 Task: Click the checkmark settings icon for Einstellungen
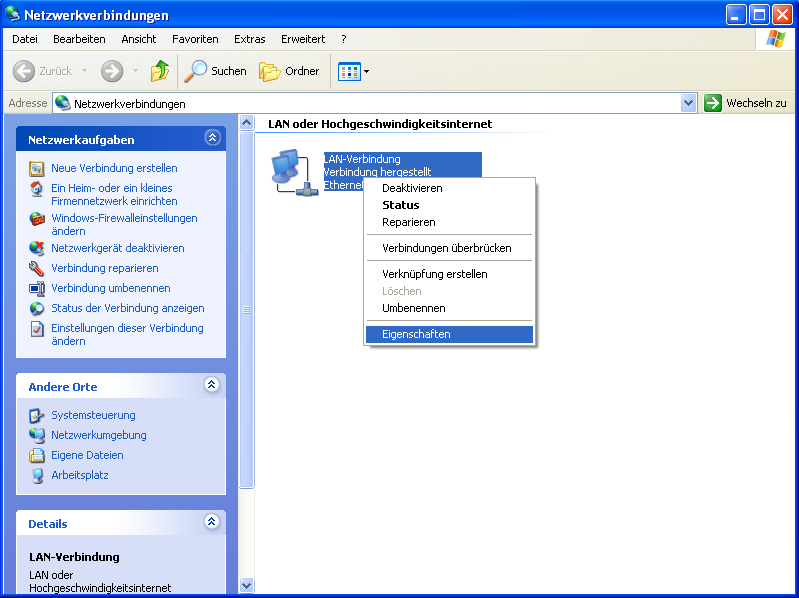(36, 329)
